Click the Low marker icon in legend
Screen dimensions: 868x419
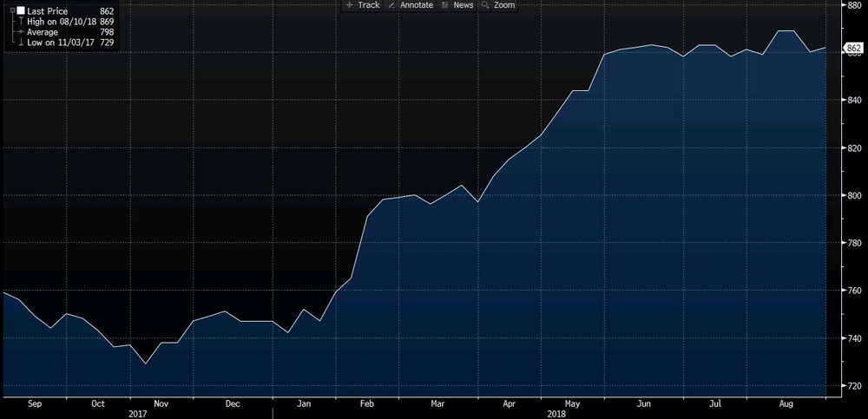tap(20, 43)
